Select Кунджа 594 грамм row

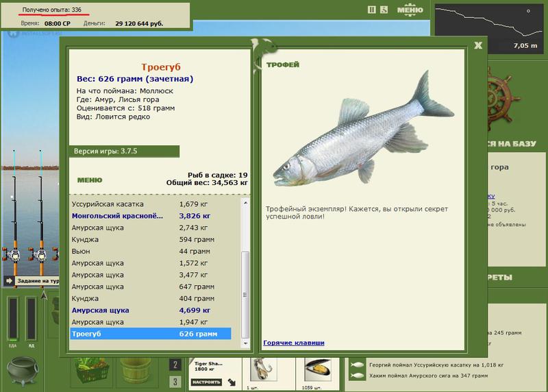point(150,240)
